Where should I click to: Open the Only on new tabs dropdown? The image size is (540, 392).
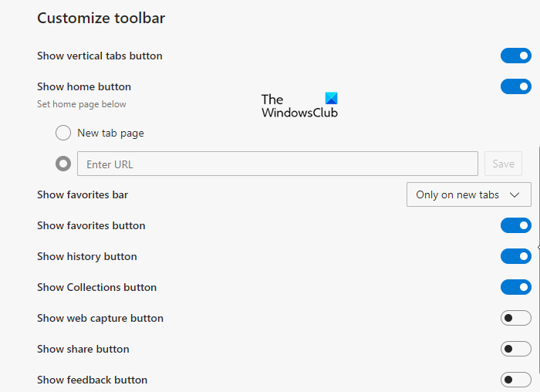point(468,194)
